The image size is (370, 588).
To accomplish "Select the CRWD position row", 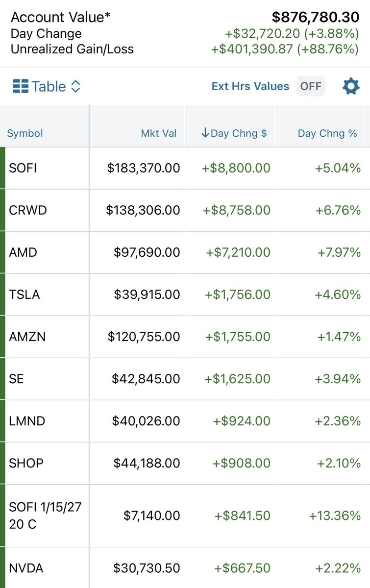I will [x=185, y=210].
